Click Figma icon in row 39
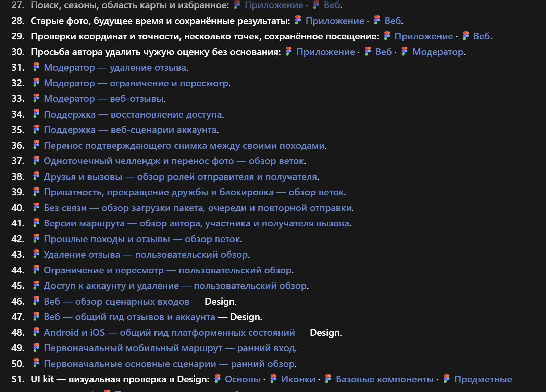This screenshot has height=392, width=546. click(x=36, y=192)
